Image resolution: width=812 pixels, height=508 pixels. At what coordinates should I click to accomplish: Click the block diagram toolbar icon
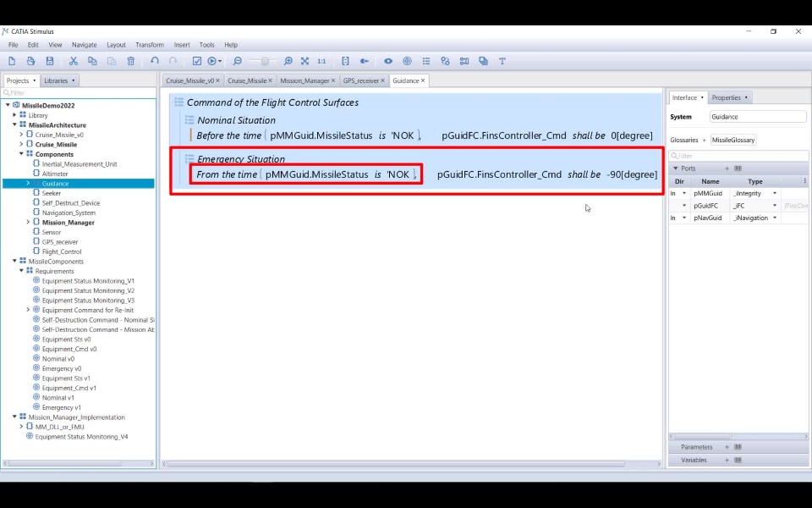464,61
